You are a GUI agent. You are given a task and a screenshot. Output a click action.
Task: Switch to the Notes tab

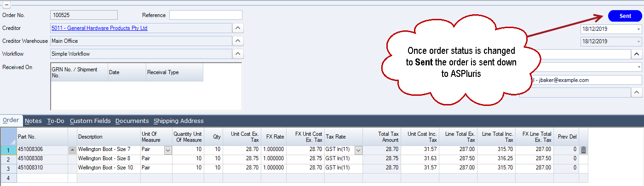pos(33,121)
